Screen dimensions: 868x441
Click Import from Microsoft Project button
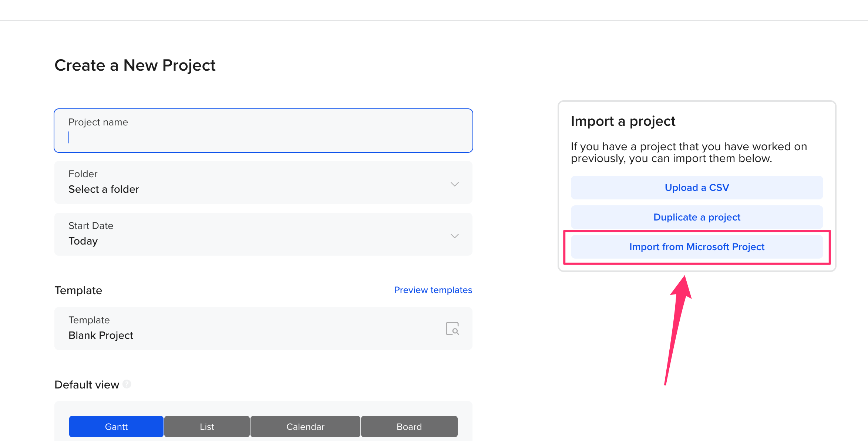point(697,247)
